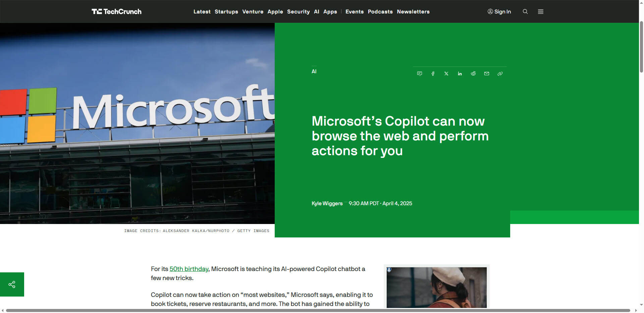The image size is (644, 313).
Task: Click the article headline text
Action: click(400, 136)
